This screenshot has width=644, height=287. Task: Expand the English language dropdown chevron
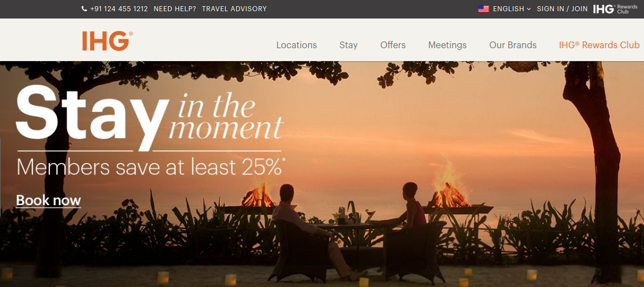coord(528,8)
